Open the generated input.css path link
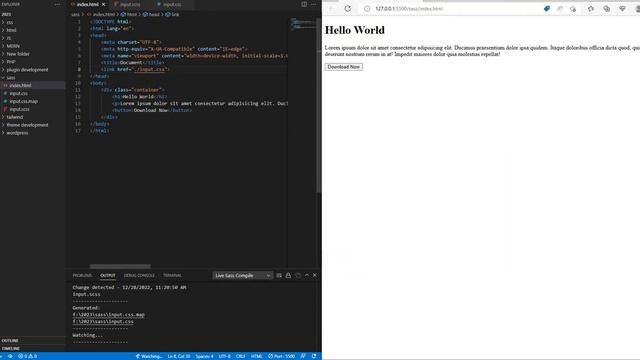Image resolution: width=640 pixels, height=360 pixels. coord(103,322)
